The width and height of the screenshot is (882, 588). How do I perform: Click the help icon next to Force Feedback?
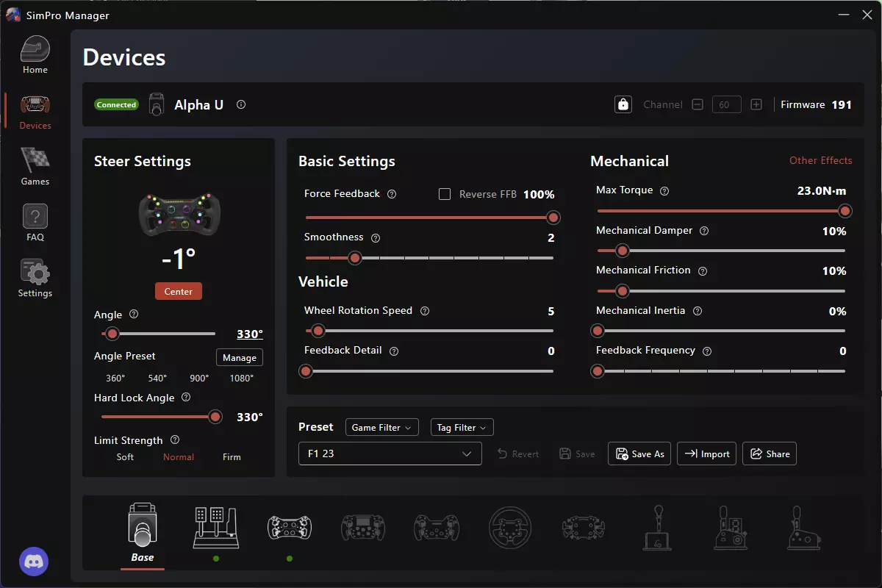point(392,194)
